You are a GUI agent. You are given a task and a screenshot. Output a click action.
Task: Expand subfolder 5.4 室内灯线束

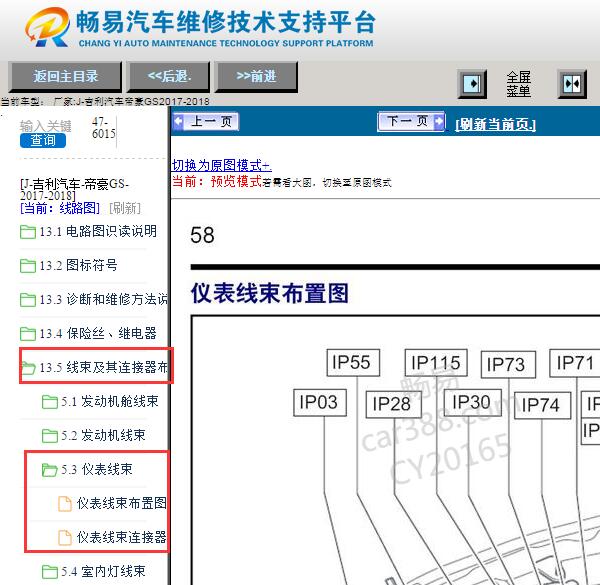[103, 572]
